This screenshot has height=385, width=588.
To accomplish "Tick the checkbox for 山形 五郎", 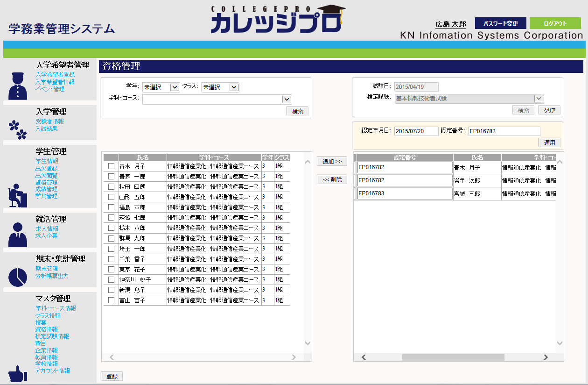I will coord(111,197).
